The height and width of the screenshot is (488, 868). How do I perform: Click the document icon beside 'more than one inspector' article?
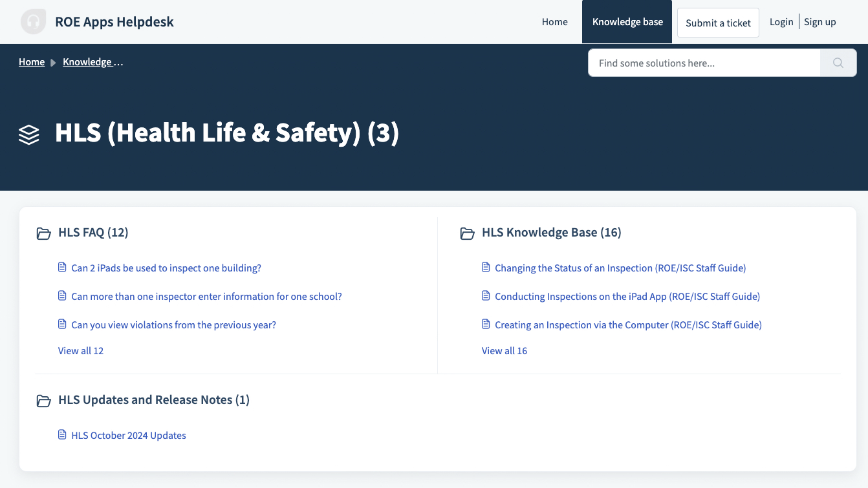click(63, 295)
